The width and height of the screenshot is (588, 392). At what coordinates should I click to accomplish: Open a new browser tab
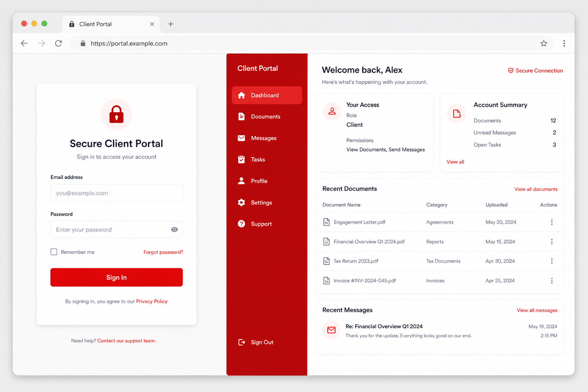[x=171, y=24]
